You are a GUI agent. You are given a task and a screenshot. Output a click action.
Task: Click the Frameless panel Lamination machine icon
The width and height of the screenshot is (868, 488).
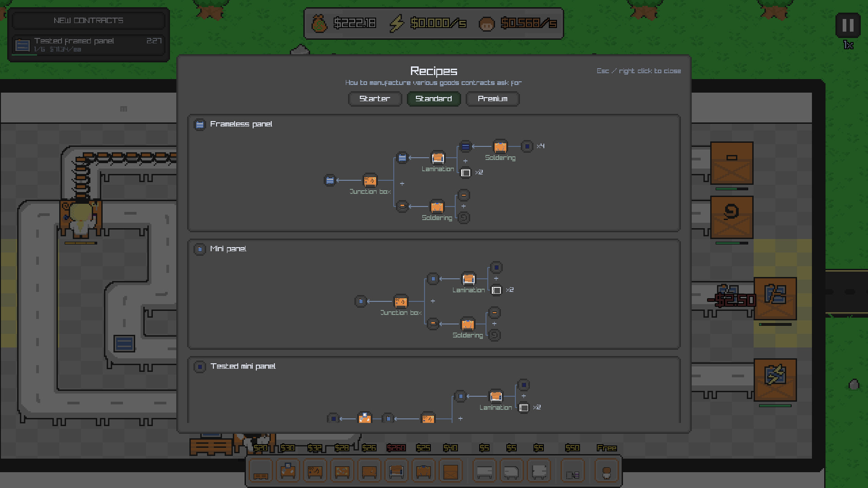coord(438,158)
